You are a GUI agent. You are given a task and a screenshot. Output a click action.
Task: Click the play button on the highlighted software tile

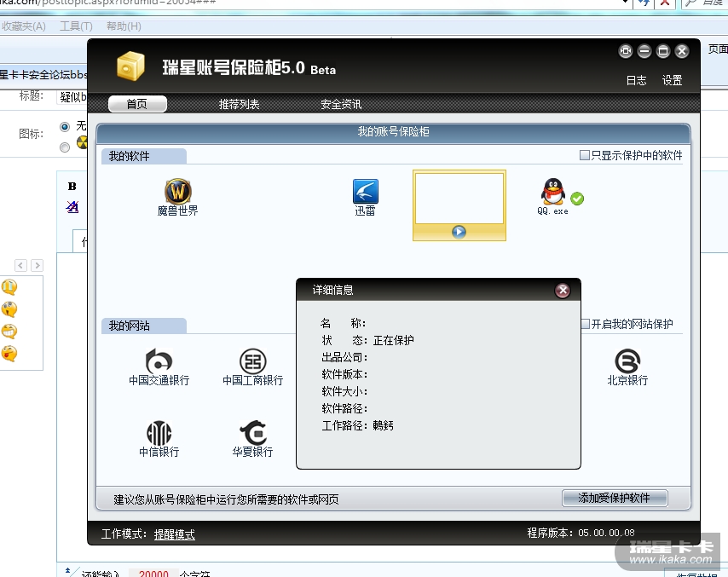(459, 232)
